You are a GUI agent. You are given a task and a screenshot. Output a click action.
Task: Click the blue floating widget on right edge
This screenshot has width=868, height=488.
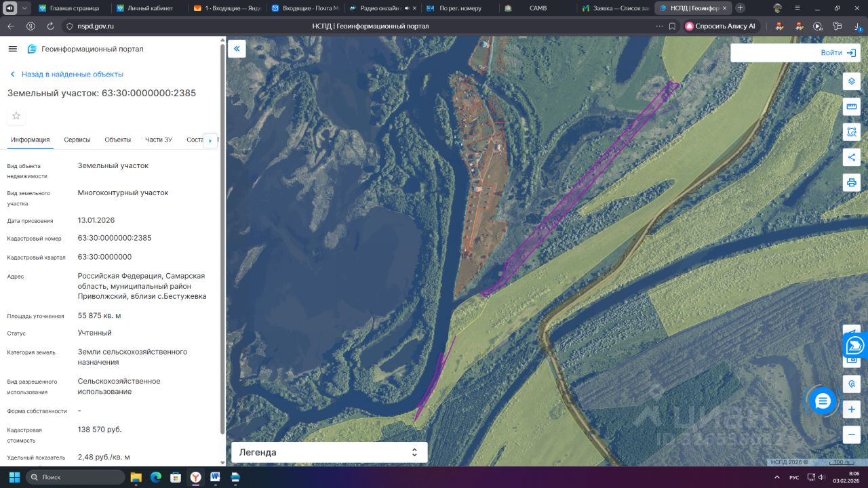coord(856,346)
